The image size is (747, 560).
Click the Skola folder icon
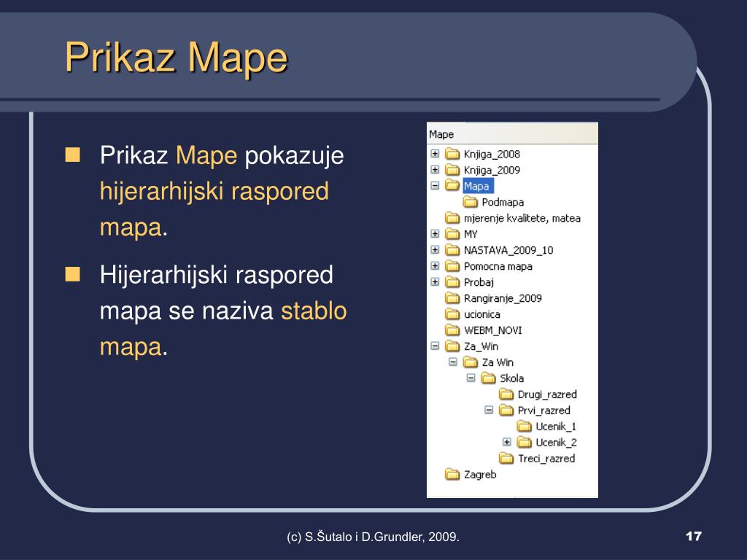(488, 378)
